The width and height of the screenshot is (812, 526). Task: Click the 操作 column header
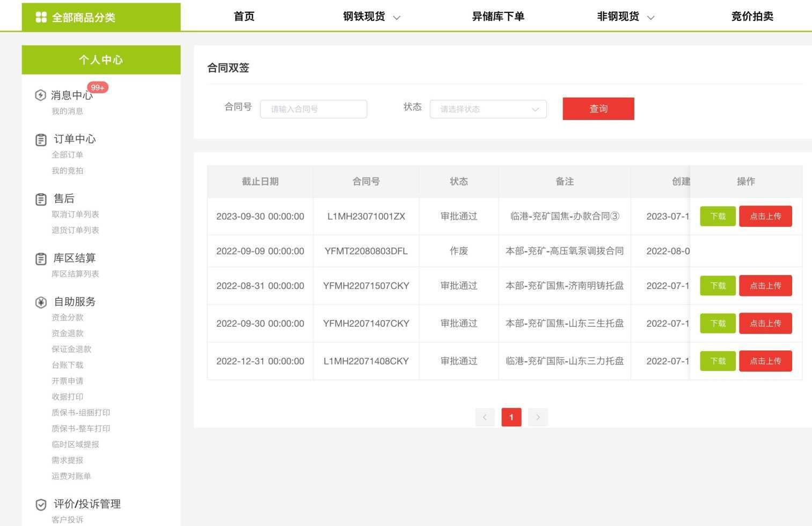(746, 182)
